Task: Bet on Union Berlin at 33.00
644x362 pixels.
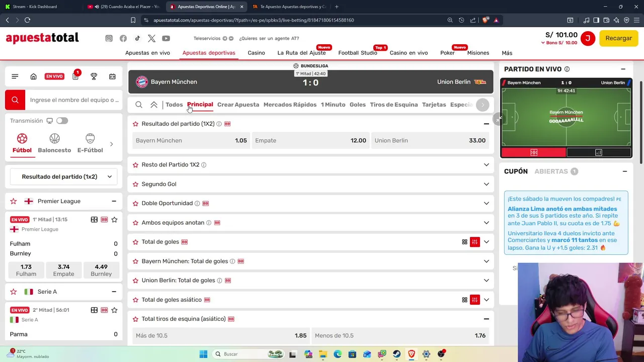Action: coord(430,140)
